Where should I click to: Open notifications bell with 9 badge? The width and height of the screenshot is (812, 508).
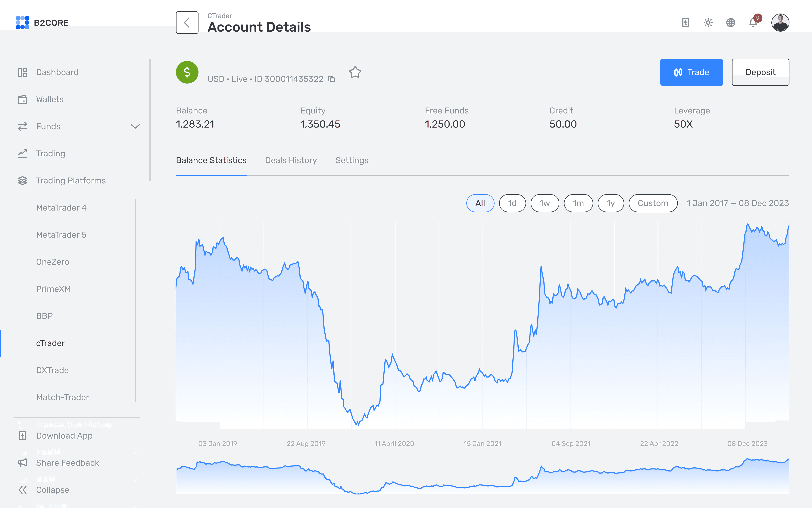(754, 22)
